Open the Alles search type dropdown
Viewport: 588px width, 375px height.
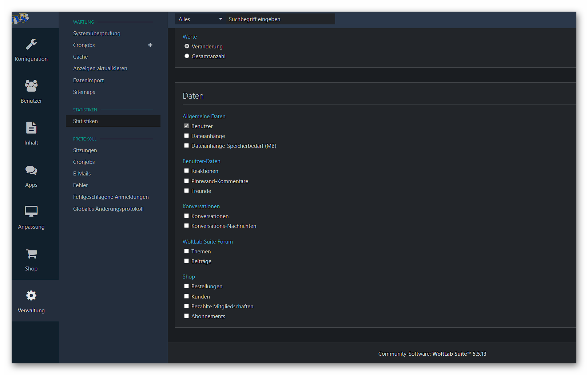200,19
